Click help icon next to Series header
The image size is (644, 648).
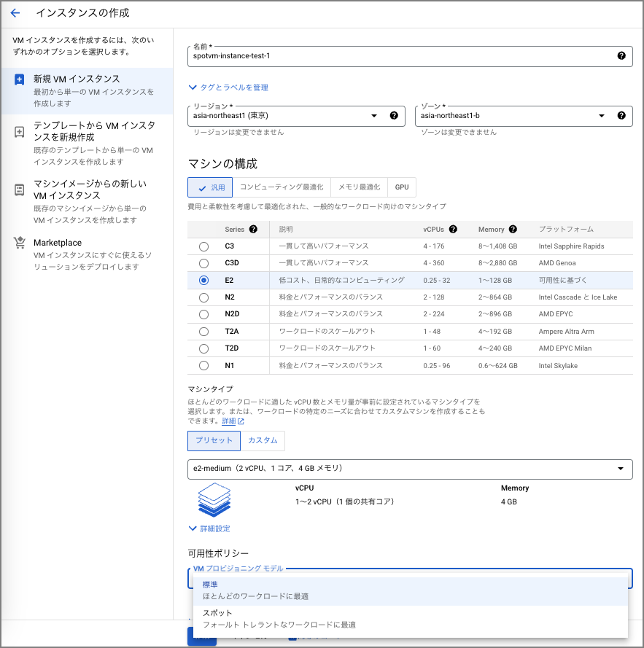click(x=253, y=229)
